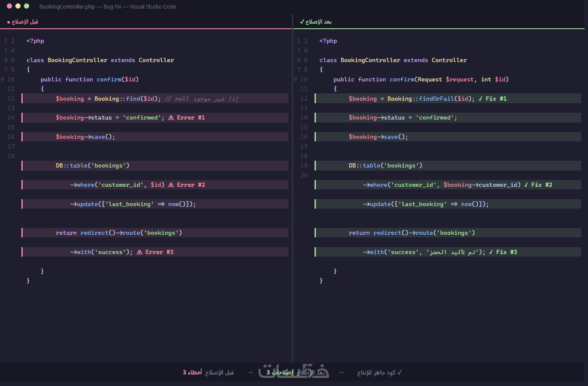Click $booking->status line in left pane
This screenshot has height=386, width=588.
(155, 118)
